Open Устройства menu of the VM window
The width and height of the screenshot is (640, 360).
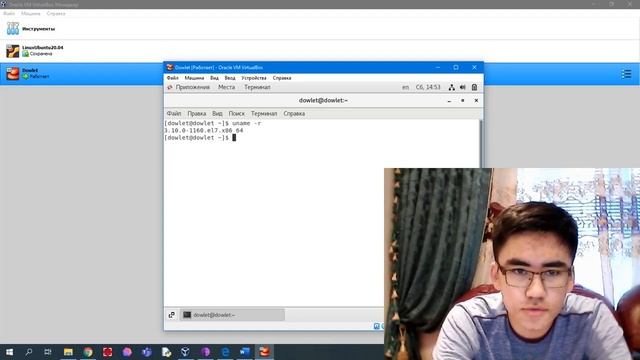click(x=254, y=78)
